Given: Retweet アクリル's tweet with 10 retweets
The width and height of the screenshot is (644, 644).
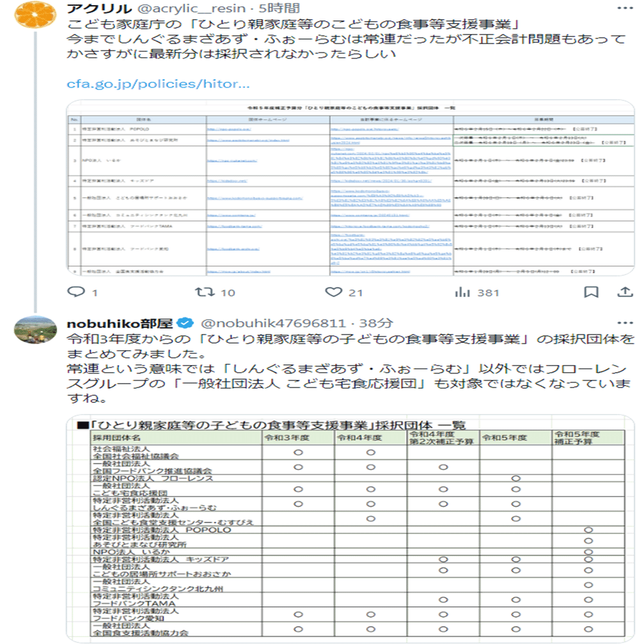Looking at the screenshot, I should point(205,292).
